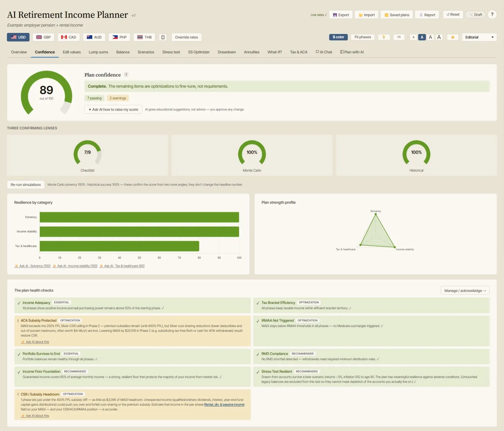Screen dimensions: 504x431
Task: Click Ask AI about this under CSR Headroom
Action: point(35,416)
